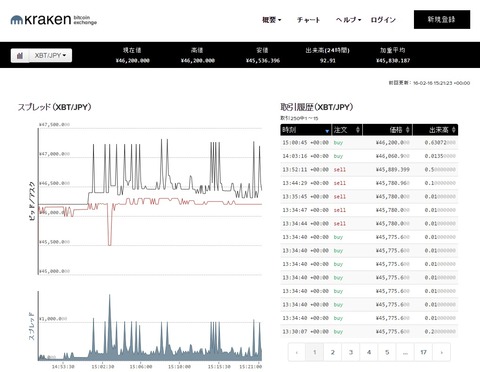Sort trades by 価格 column

point(388,130)
